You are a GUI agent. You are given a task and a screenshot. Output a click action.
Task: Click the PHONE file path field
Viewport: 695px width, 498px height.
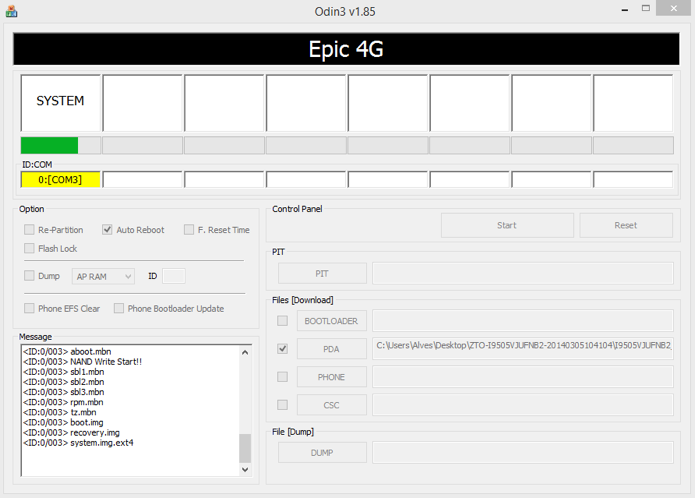coord(523,377)
